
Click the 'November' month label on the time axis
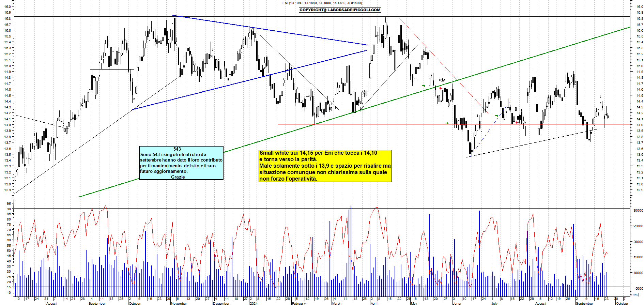pyautogui.click(x=179, y=303)
